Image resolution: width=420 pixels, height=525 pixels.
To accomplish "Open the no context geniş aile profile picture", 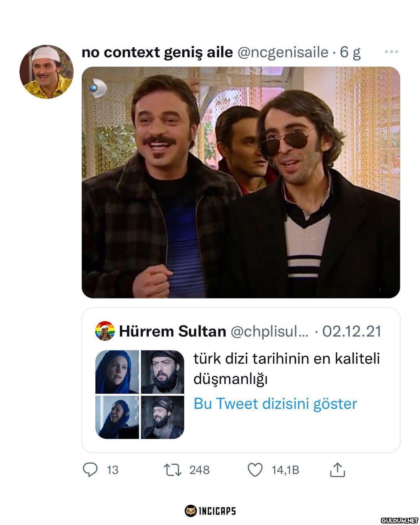I will 47,72.
